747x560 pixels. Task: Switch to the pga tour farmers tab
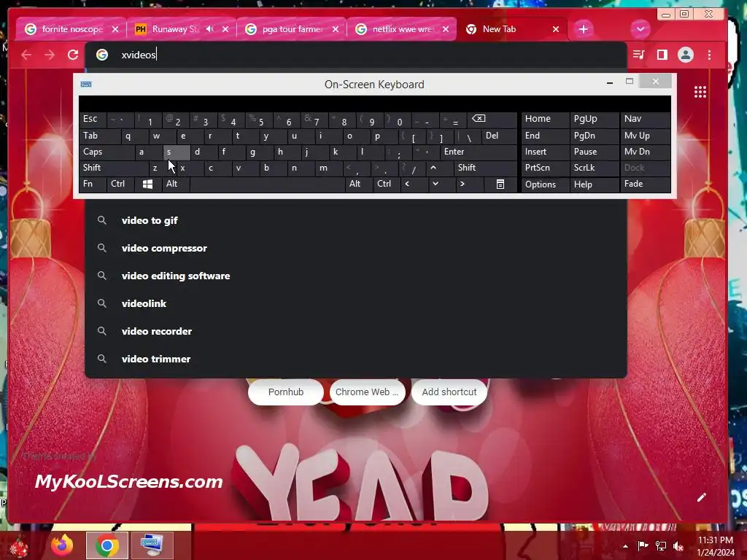click(290, 29)
